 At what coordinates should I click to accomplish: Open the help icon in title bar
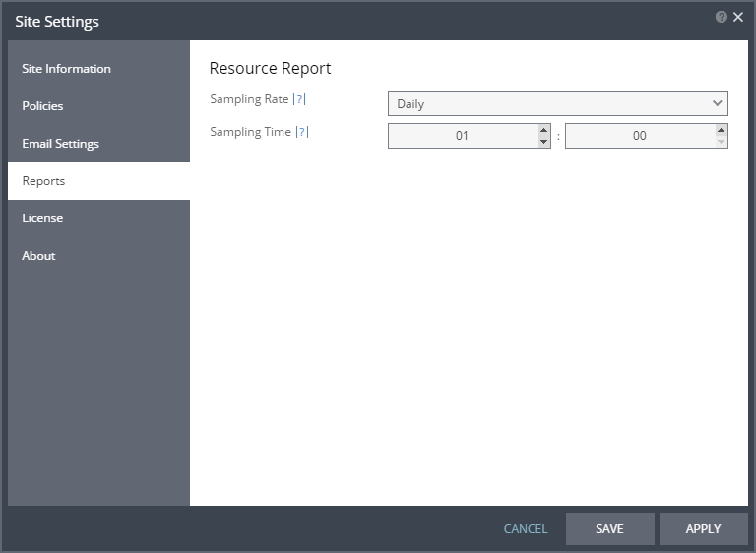click(x=721, y=17)
